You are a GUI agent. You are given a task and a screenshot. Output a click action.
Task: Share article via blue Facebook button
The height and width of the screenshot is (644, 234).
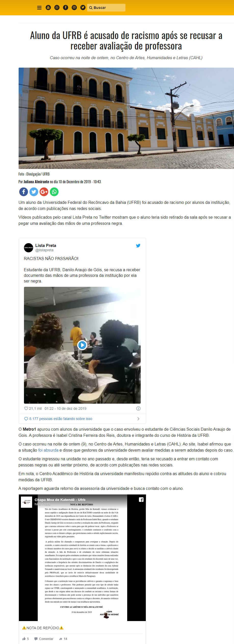23,192
